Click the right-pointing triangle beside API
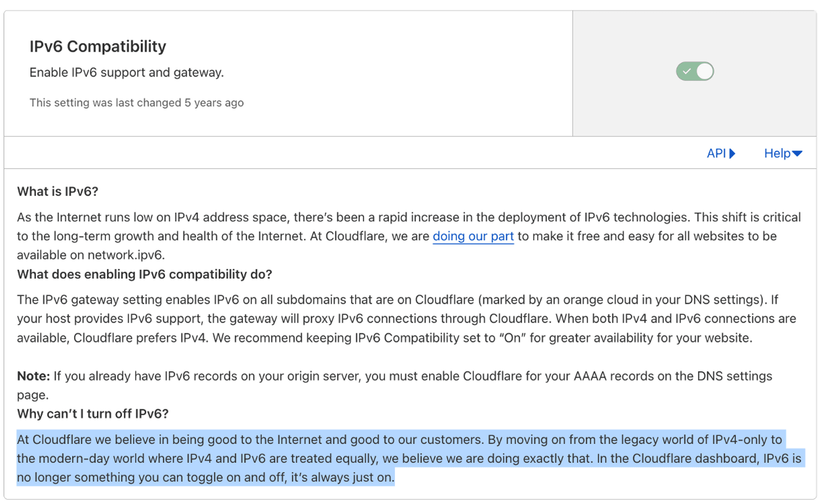This screenshot has height=504, width=823. tap(732, 153)
